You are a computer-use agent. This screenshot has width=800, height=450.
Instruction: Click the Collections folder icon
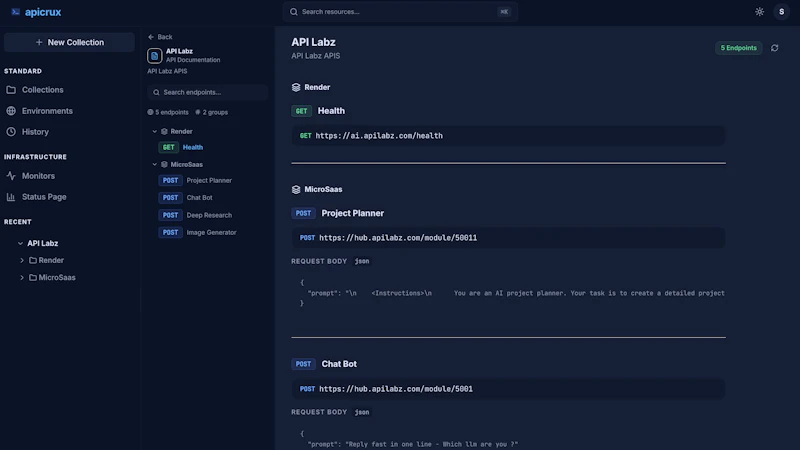pyautogui.click(x=11, y=90)
